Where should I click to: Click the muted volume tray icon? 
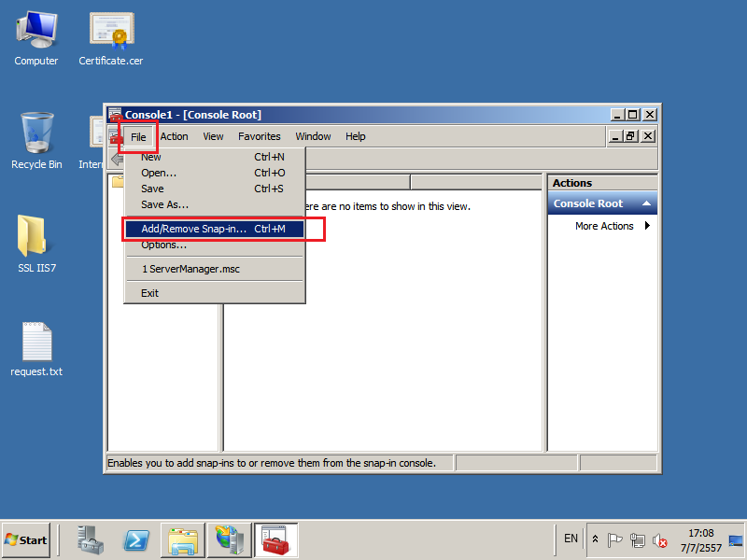660,539
